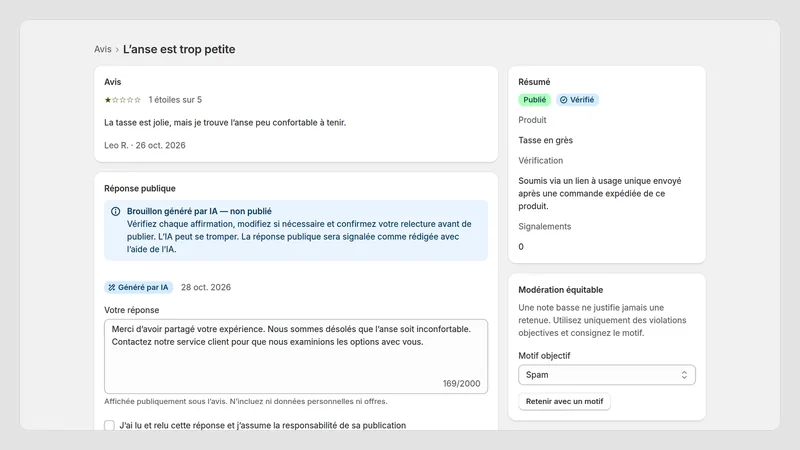Click the date 28 oct. 2026
The width and height of the screenshot is (800, 450).
pyautogui.click(x=206, y=287)
